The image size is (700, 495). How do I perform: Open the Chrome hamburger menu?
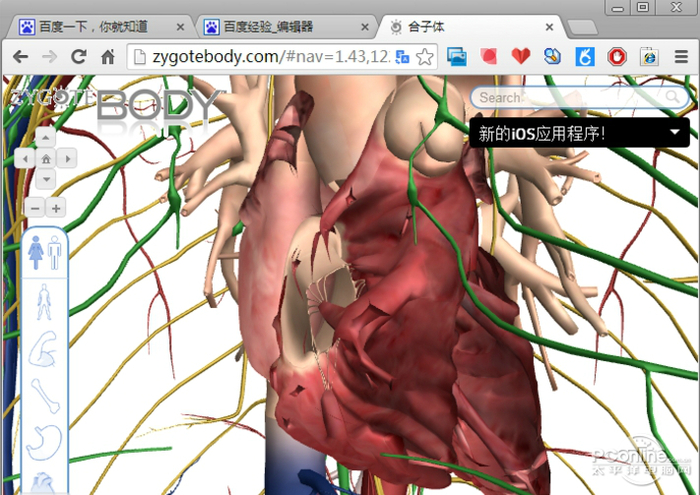click(x=681, y=57)
